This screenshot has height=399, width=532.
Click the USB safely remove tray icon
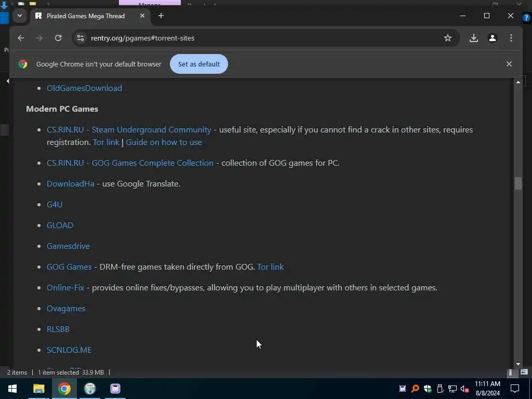coord(440,389)
